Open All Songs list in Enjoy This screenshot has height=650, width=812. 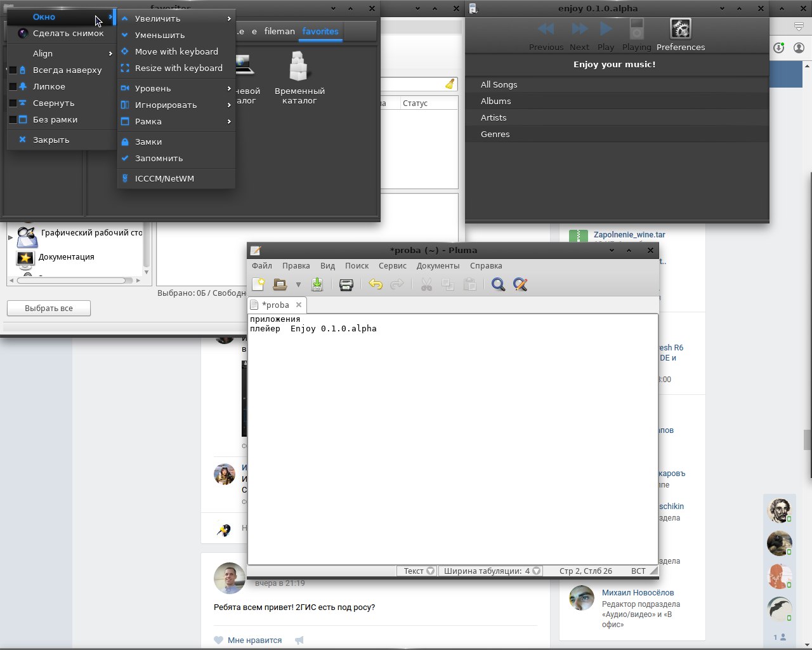(617, 85)
